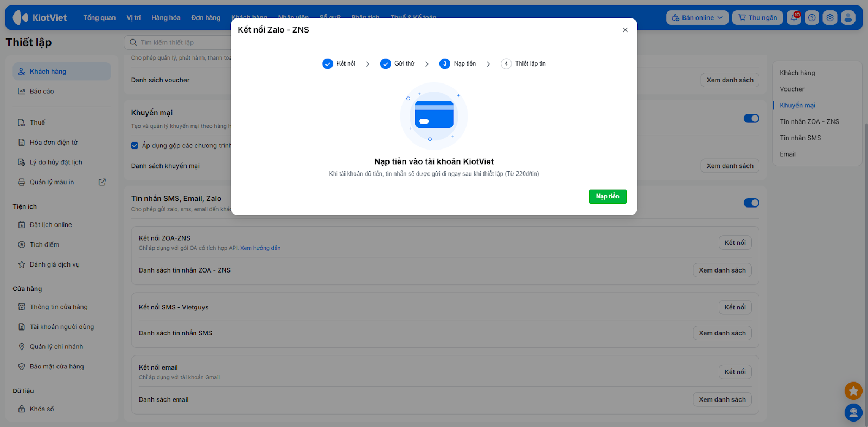Toggle the Khuyến mại switch

[751, 118]
